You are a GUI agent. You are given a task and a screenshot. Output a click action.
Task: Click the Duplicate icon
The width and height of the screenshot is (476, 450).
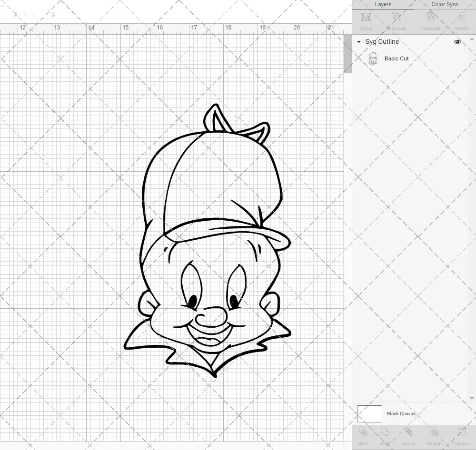tap(430, 17)
